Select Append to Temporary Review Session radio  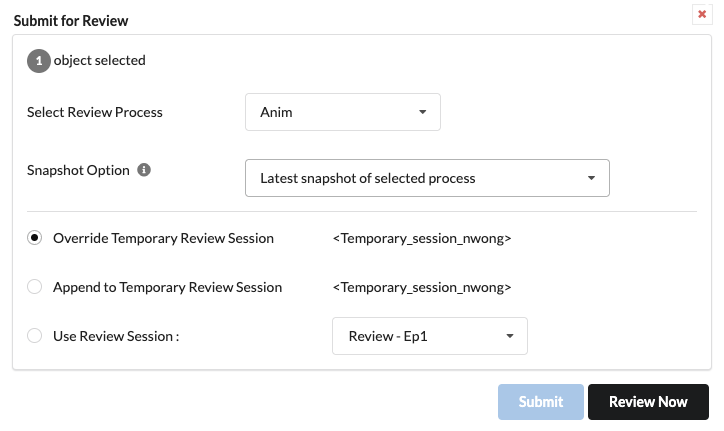point(35,287)
